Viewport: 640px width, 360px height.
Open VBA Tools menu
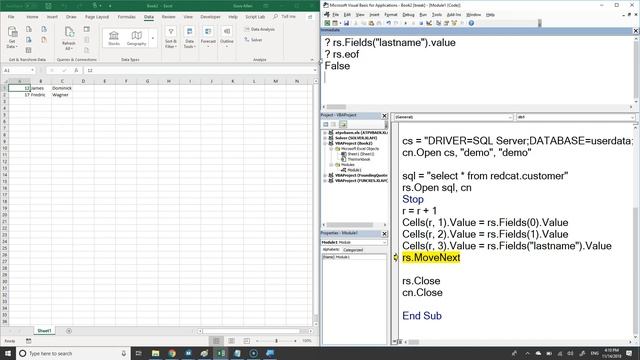tap(437, 15)
